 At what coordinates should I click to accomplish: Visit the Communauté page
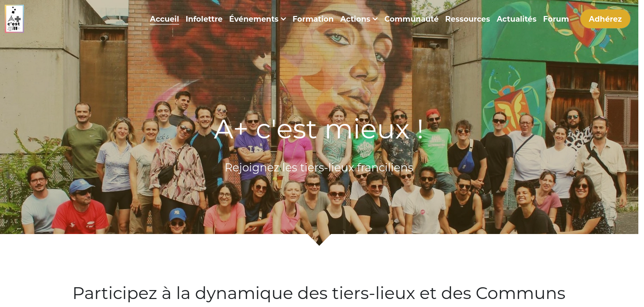[x=411, y=19]
